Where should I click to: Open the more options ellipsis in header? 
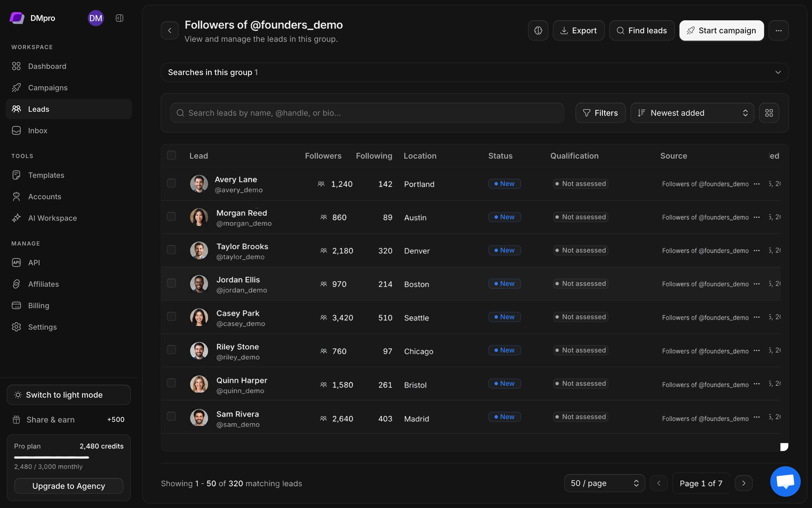click(778, 30)
